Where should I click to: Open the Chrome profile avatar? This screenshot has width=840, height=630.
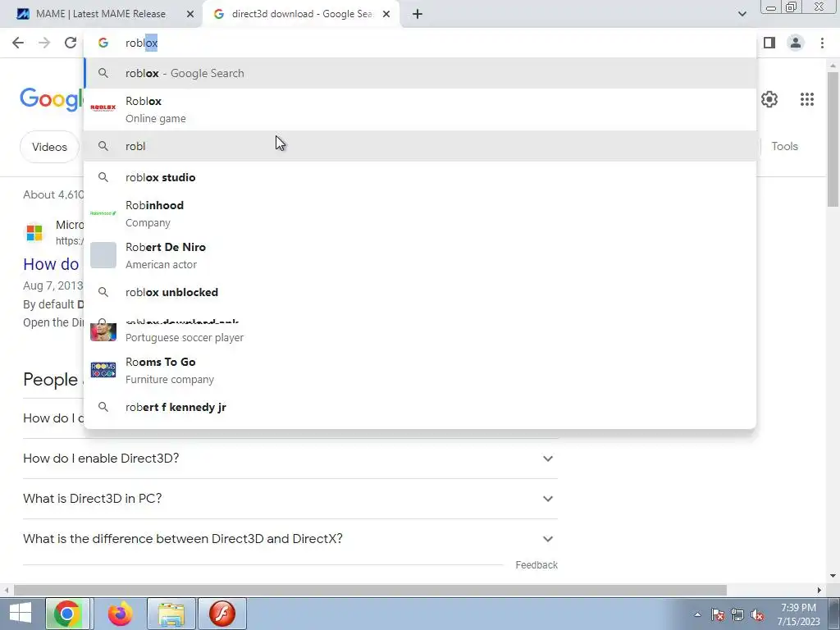(796, 43)
